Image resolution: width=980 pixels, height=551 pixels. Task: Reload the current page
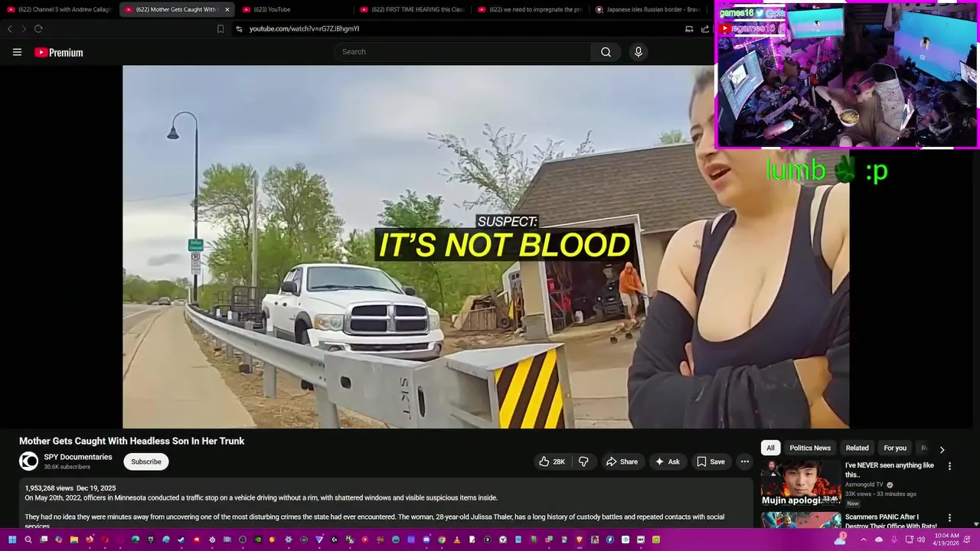pyautogui.click(x=38, y=28)
